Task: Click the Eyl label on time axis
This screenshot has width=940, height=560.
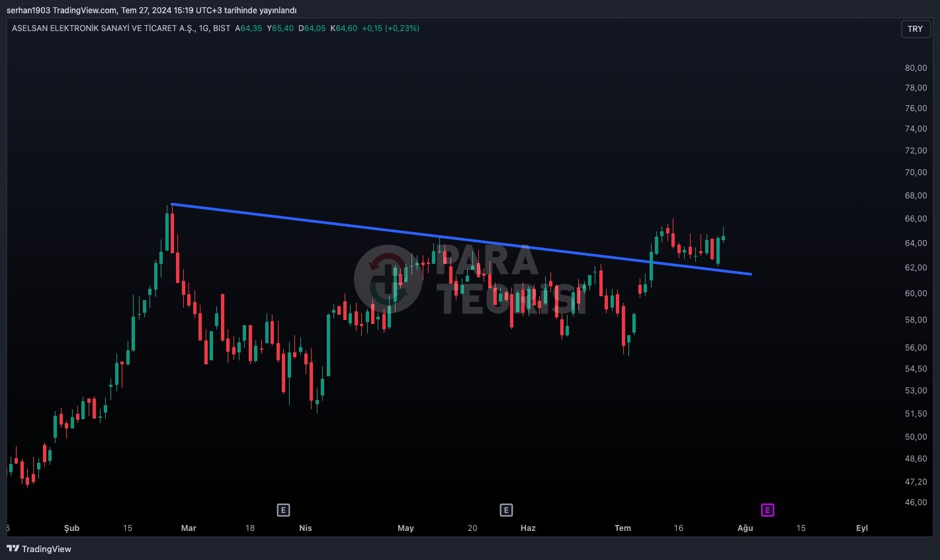Action: (x=862, y=528)
